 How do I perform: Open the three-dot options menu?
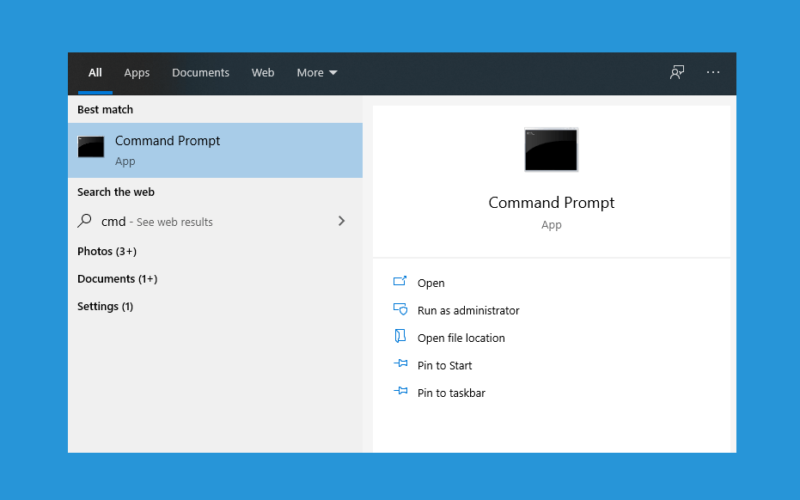tap(713, 72)
